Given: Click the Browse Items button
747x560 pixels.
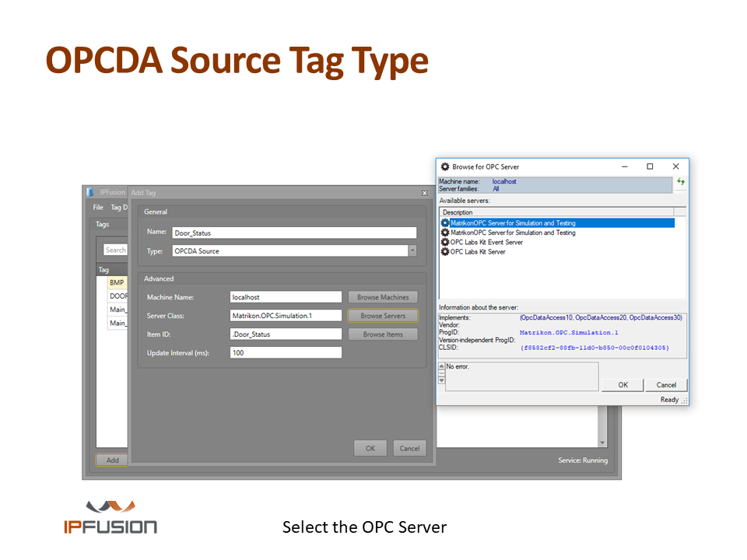Looking at the screenshot, I should tap(383, 334).
